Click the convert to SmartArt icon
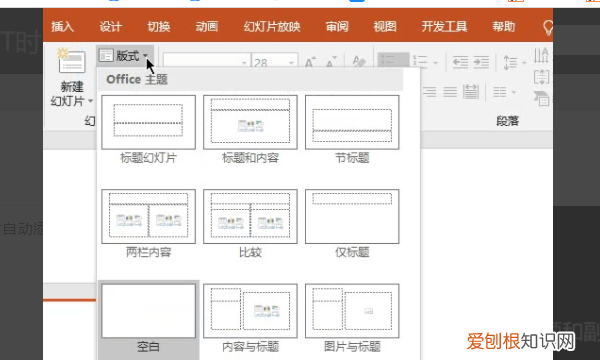The height and width of the screenshot is (360, 600). click(541, 98)
